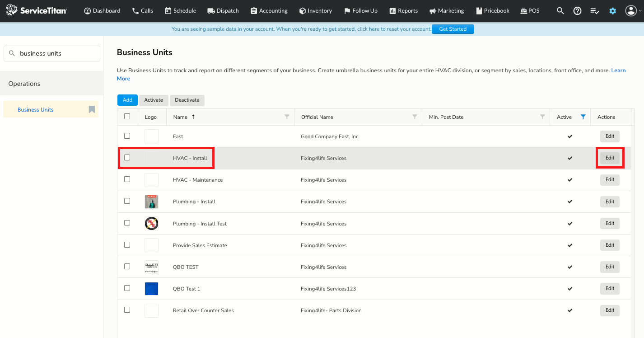Open the Official Name column filter icon
644x338 pixels.
click(415, 117)
